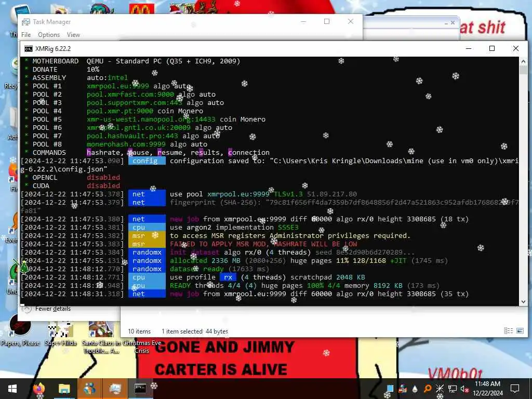This screenshot has width=532, height=399.
Task: Click 'use argon2 implementation SSSE3' log text
Action: tap(234, 228)
